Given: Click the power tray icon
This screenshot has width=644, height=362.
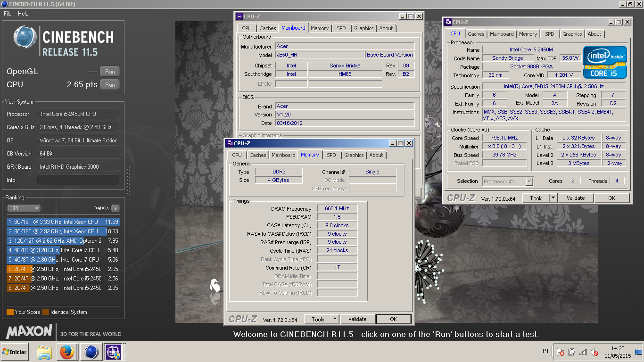Looking at the screenshot, I should [x=572, y=352].
